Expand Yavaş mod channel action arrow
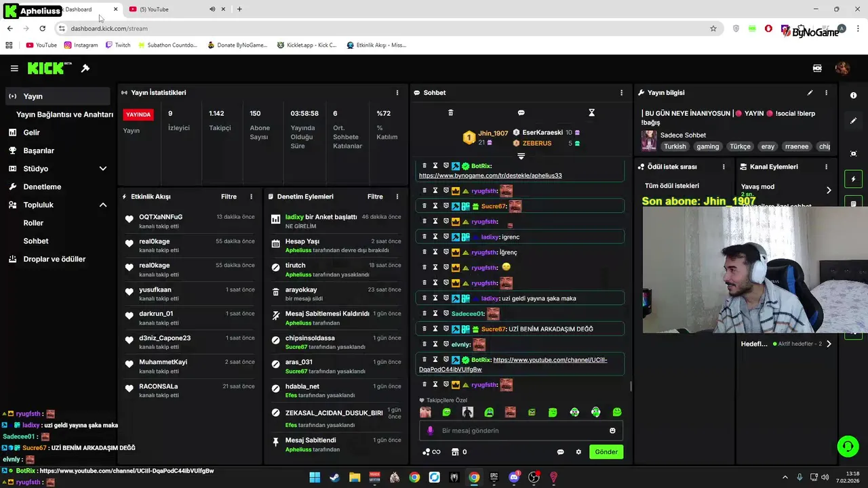The height and width of the screenshot is (488, 868). [x=828, y=190]
